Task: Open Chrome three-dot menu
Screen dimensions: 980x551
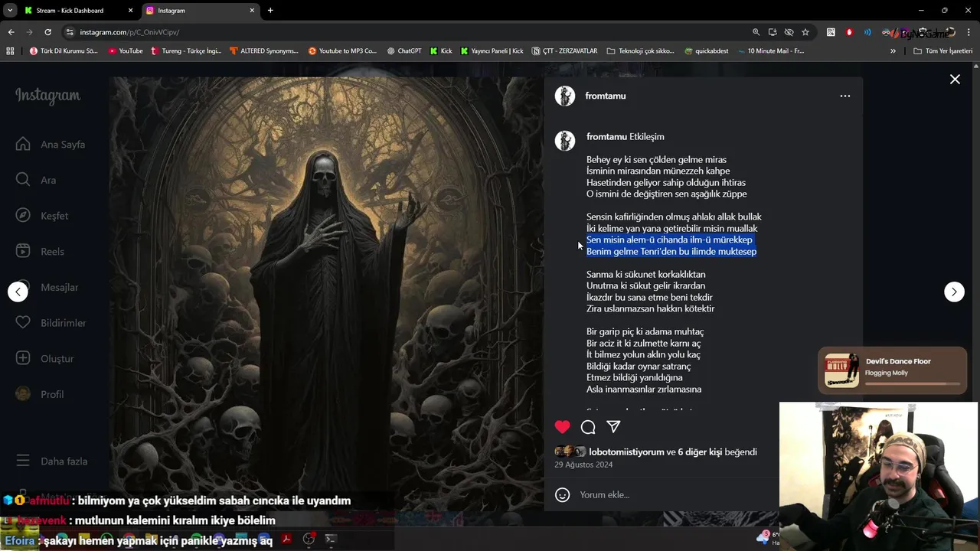Action: point(970,32)
